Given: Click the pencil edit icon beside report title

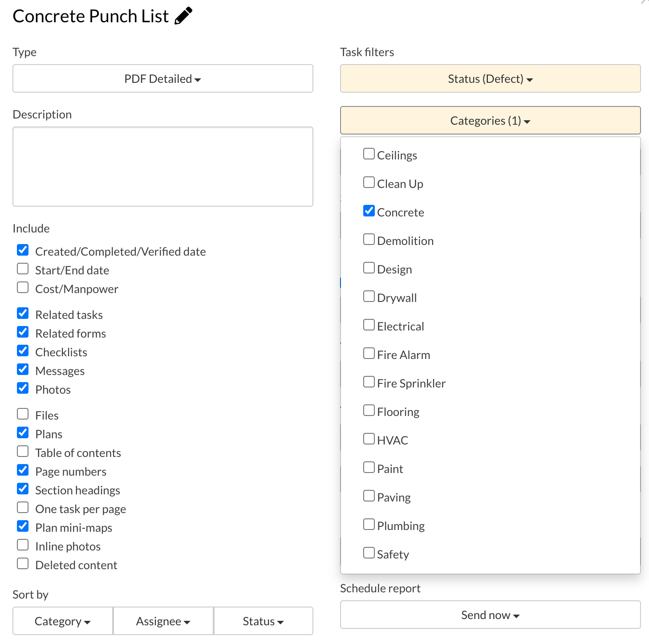Looking at the screenshot, I should pos(183,16).
